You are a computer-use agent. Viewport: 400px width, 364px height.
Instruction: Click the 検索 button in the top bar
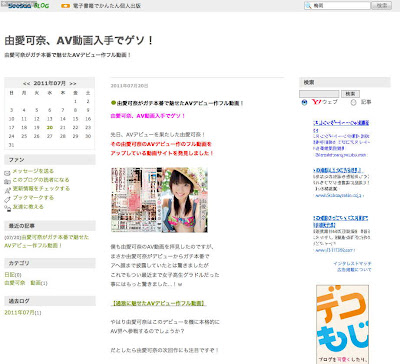[382, 5]
